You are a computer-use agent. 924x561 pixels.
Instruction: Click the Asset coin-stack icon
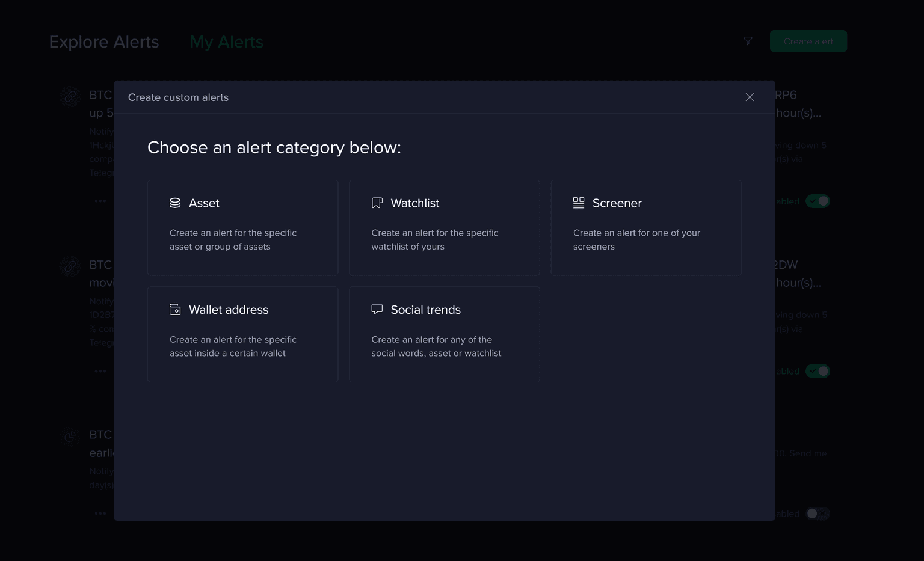click(175, 203)
